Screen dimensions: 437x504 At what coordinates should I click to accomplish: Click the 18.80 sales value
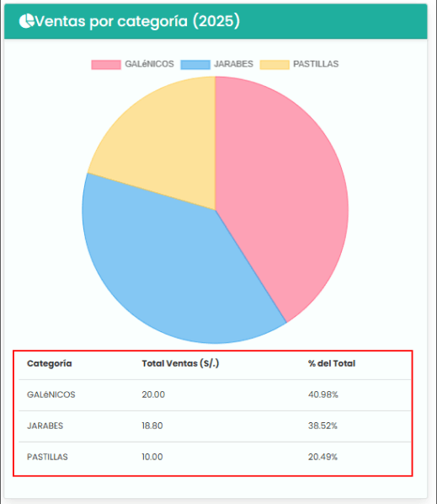tap(152, 426)
